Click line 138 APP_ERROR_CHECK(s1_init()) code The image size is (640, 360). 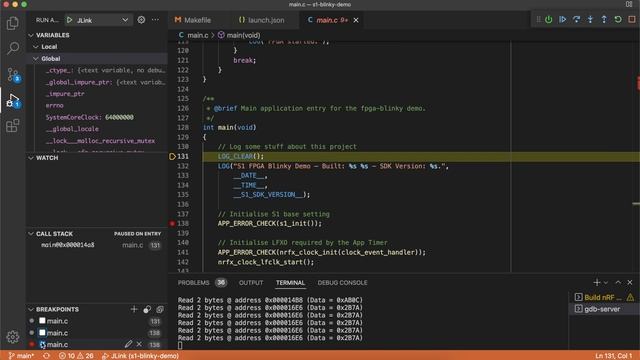[269, 224]
